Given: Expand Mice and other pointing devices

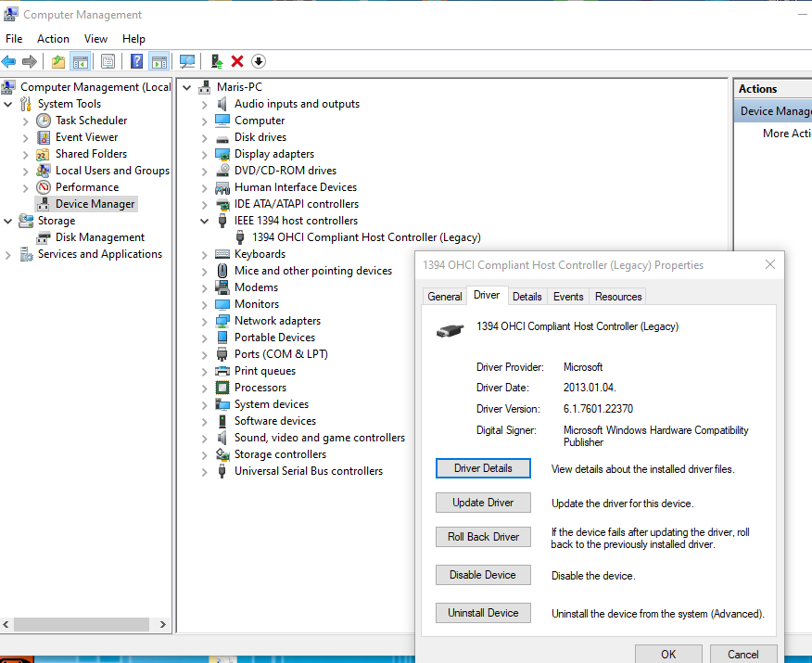Looking at the screenshot, I should 205,272.
